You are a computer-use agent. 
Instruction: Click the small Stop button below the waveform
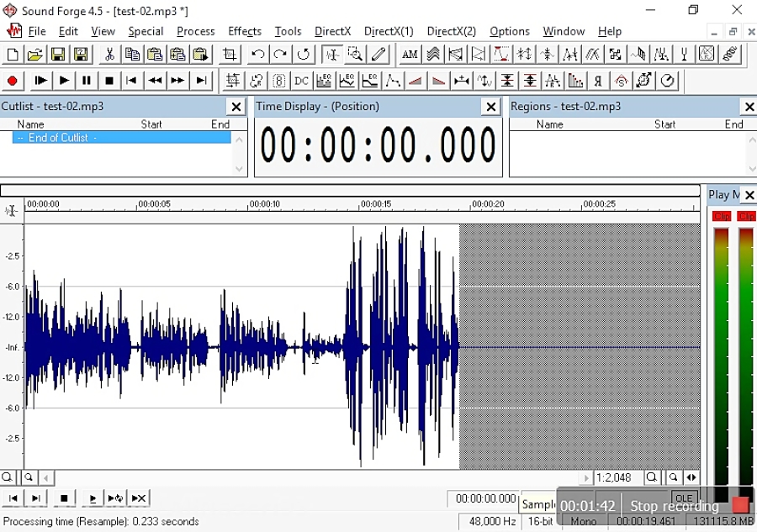64,498
